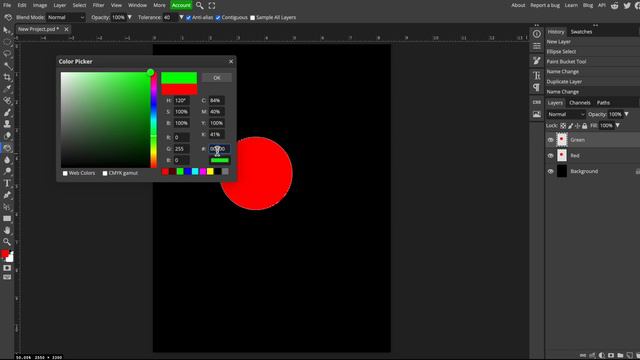Image resolution: width=640 pixels, height=360 pixels.
Task: Open the layer Opacity arrow in the Layers panel
Action: tap(627, 114)
